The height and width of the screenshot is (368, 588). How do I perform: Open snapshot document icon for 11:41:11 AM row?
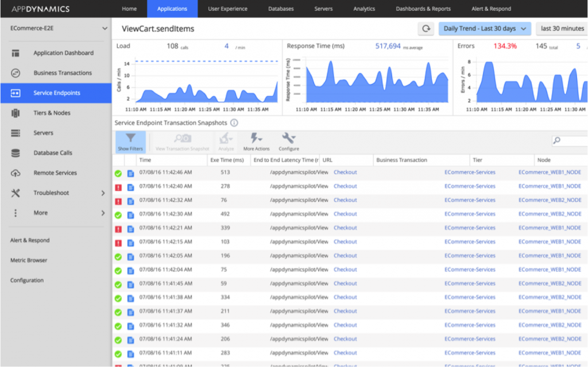[130, 354]
